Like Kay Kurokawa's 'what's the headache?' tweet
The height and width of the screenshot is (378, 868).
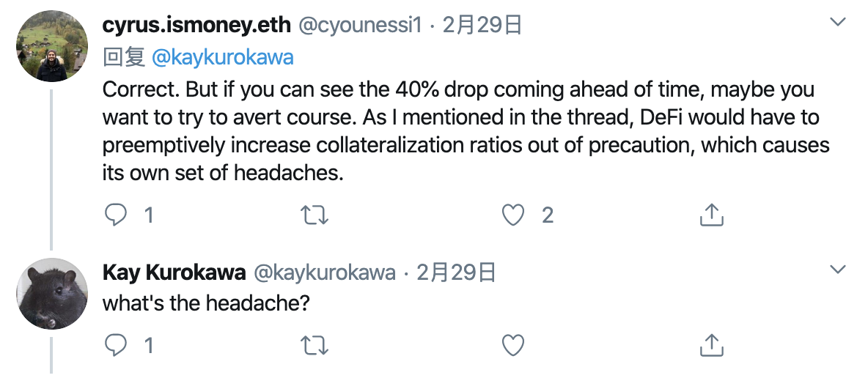click(x=512, y=346)
